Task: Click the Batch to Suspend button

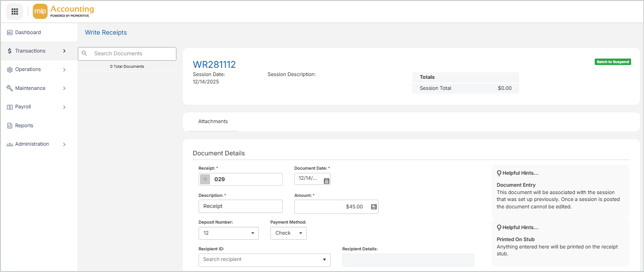Action: (x=612, y=62)
